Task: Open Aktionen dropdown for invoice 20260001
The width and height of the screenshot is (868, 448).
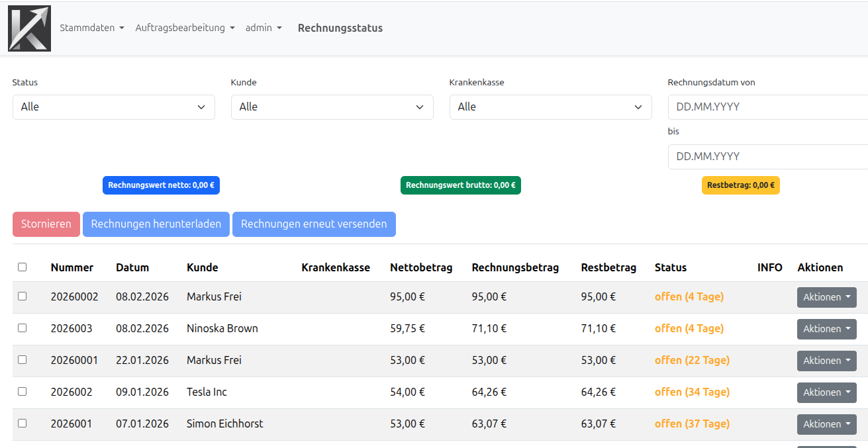Action: click(x=826, y=361)
